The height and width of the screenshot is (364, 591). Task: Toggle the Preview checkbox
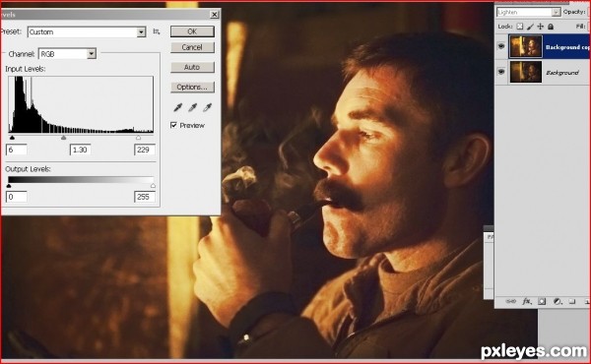tap(173, 125)
